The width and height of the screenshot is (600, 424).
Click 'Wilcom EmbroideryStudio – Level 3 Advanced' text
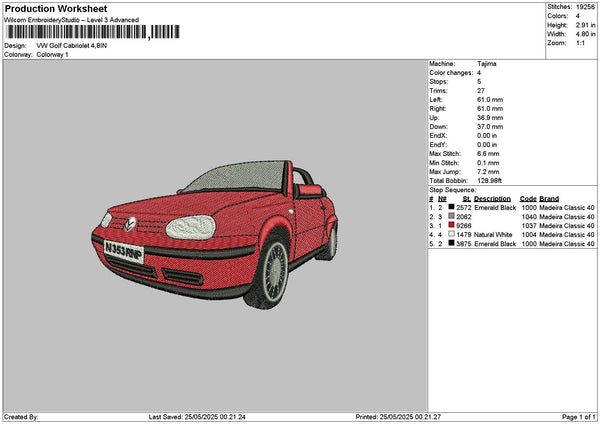point(72,20)
